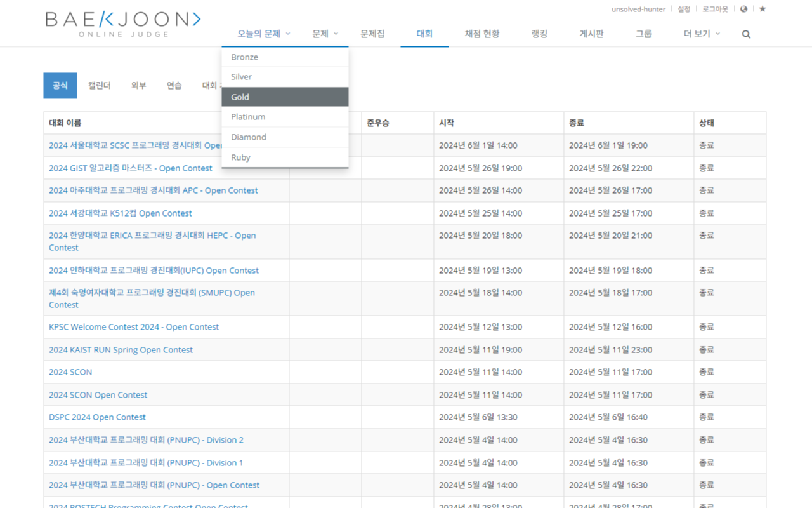This screenshot has height=508, width=812.
Task: Click start time 2024년 5월 25일 14:00
Action: pos(481,213)
